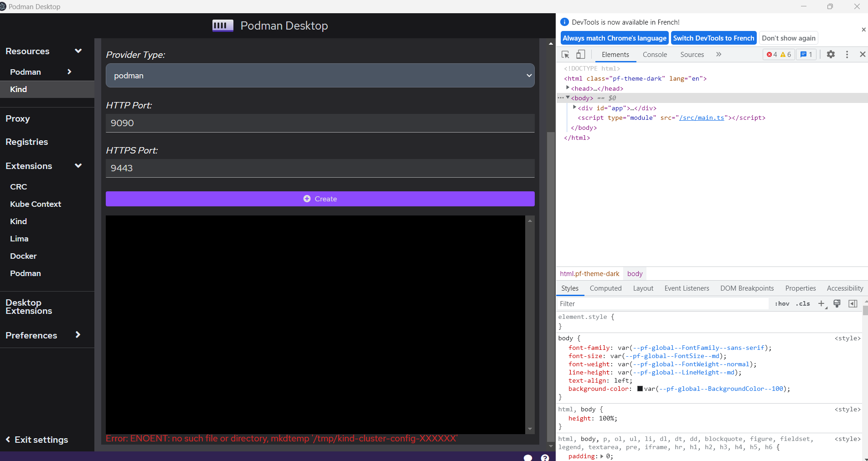
Task: Click the info icon in language banner
Action: 564,22
